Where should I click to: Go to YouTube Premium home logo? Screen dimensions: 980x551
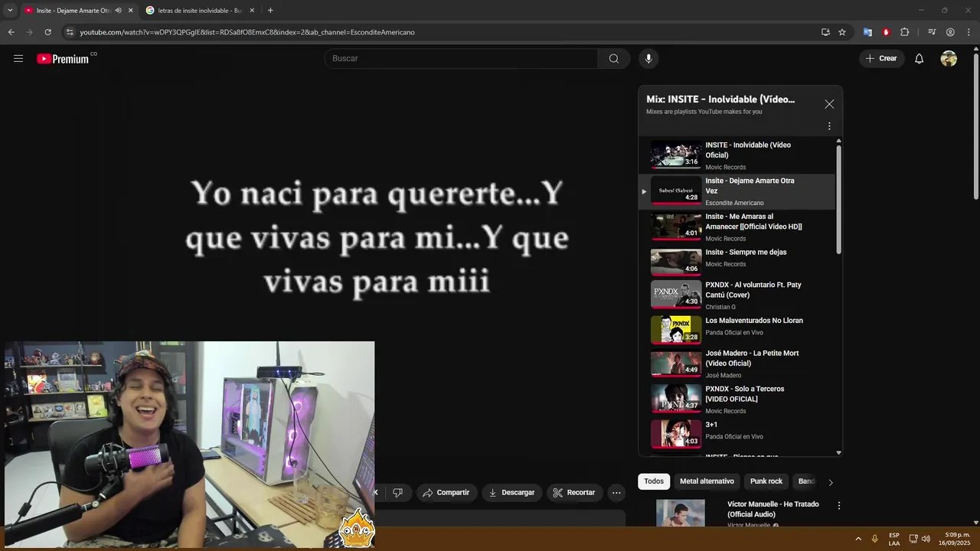click(x=63, y=59)
